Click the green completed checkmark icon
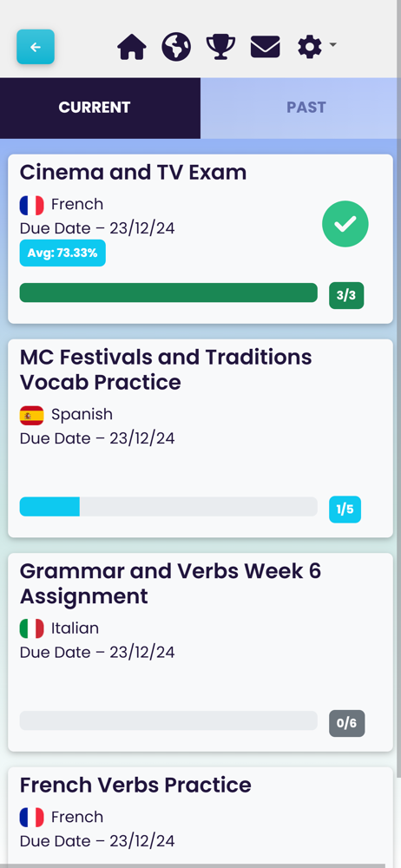This screenshot has height=868, width=401. click(x=345, y=224)
